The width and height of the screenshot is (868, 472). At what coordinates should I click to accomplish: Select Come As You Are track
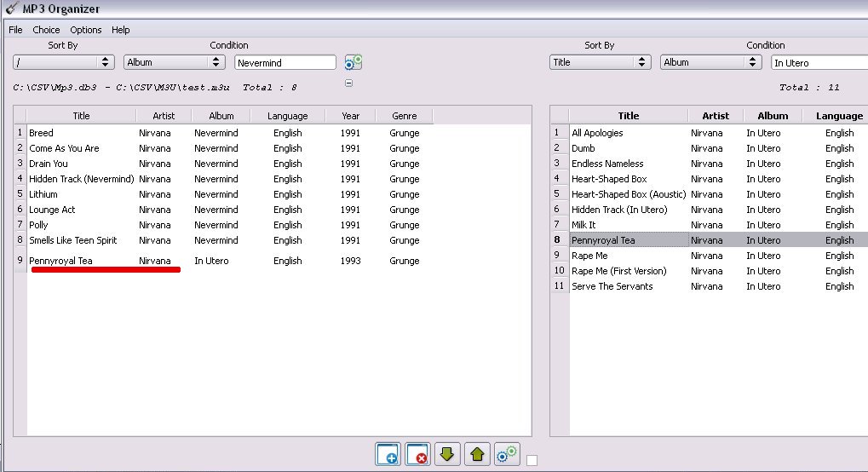(x=64, y=148)
